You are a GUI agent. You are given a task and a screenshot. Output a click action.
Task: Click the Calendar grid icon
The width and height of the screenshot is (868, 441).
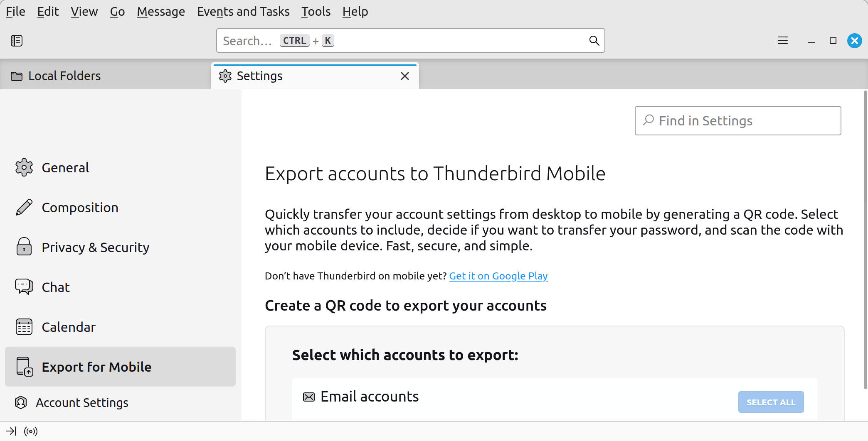(x=24, y=327)
